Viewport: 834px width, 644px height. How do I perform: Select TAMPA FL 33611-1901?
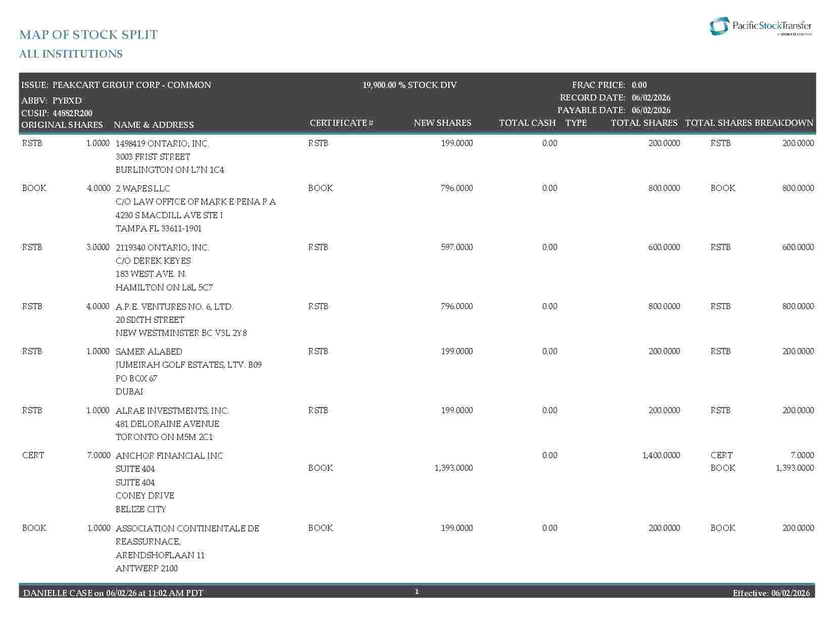point(159,228)
